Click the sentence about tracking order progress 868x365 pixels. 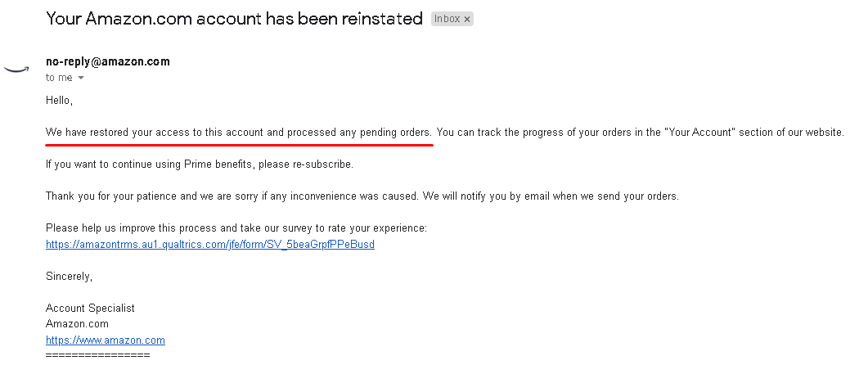(x=640, y=132)
